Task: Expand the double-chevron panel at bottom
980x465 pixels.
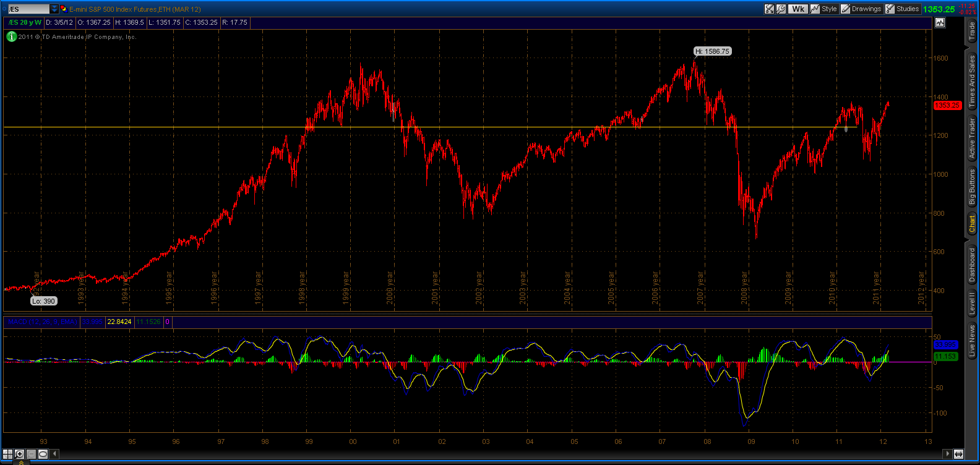Action: [x=21, y=461]
